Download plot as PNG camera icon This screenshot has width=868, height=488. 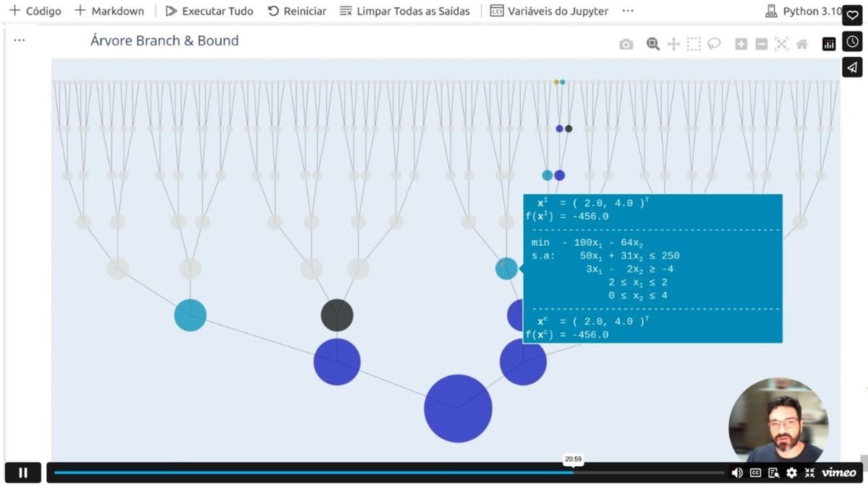coord(626,44)
